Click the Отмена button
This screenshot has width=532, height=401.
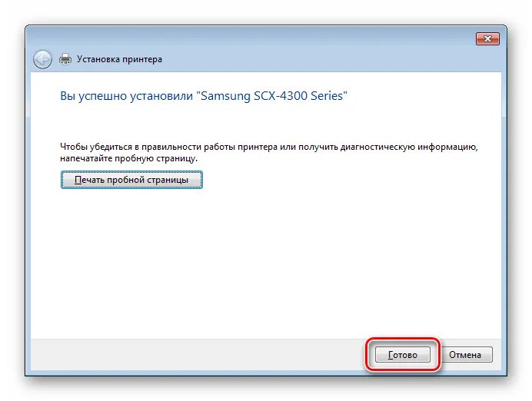point(465,355)
